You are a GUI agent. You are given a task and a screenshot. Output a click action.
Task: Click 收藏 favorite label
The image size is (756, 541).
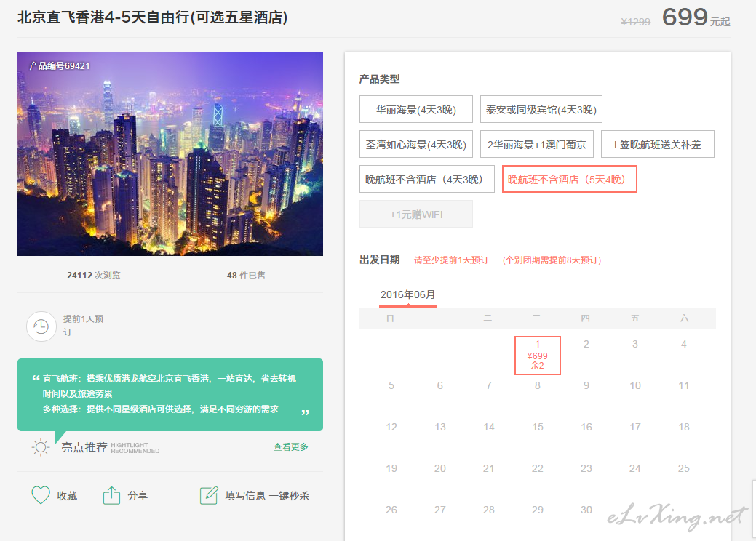(67, 496)
